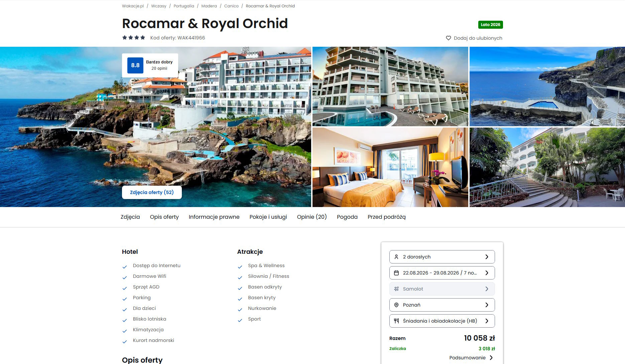
Task: Click the Lato 2026 green badge
Action: pyautogui.click(x=490, y=25)
